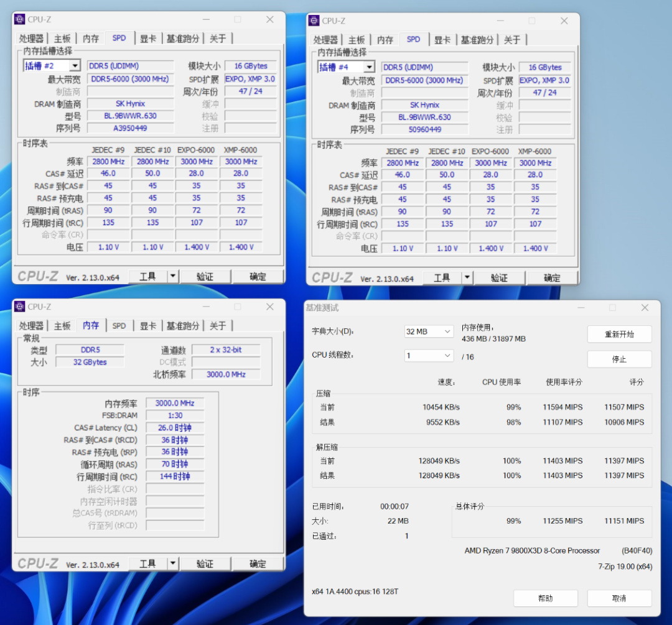672x625 pixels.
Task: Click 144 tRC timing value
Action: click(175, 476)
